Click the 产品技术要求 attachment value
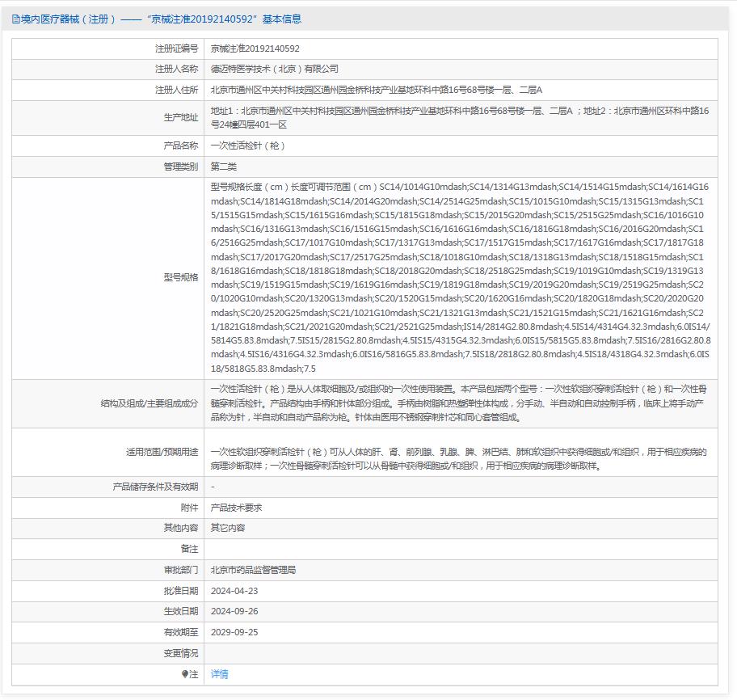The width and height of the screenshot is (737, 700). point(236,508)
